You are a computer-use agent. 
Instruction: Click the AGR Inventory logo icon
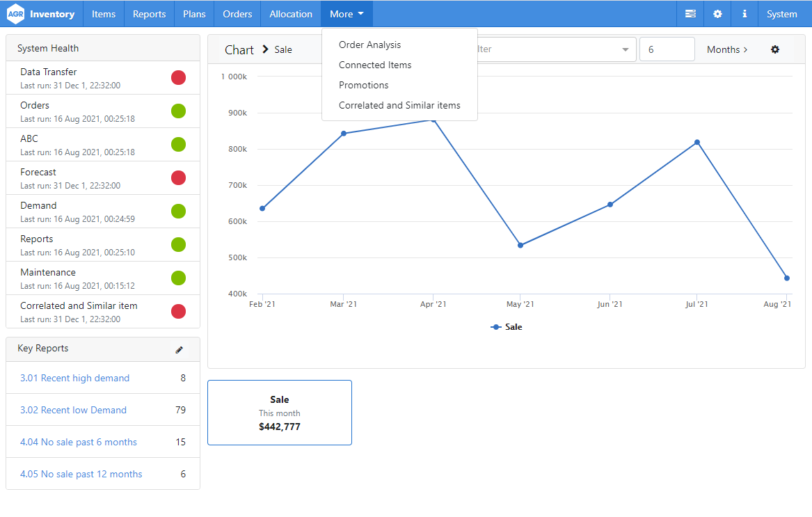pyautogui.click(x=15, y=14)
